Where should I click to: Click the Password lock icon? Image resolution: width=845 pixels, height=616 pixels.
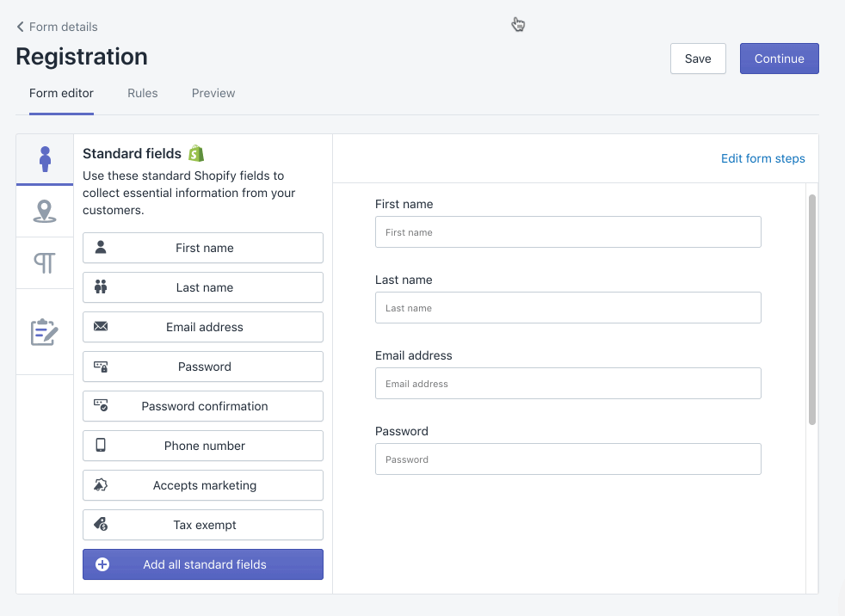[x=102, y=367]
